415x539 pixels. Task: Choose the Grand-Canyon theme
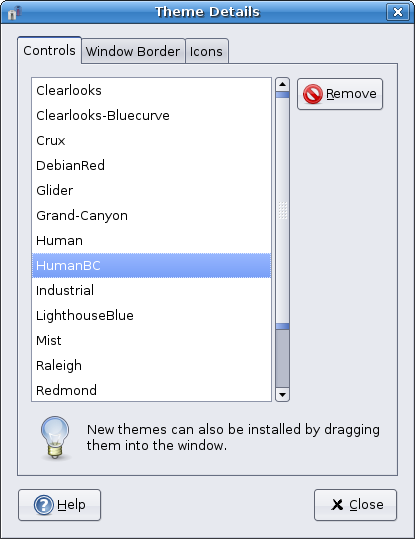151,216
